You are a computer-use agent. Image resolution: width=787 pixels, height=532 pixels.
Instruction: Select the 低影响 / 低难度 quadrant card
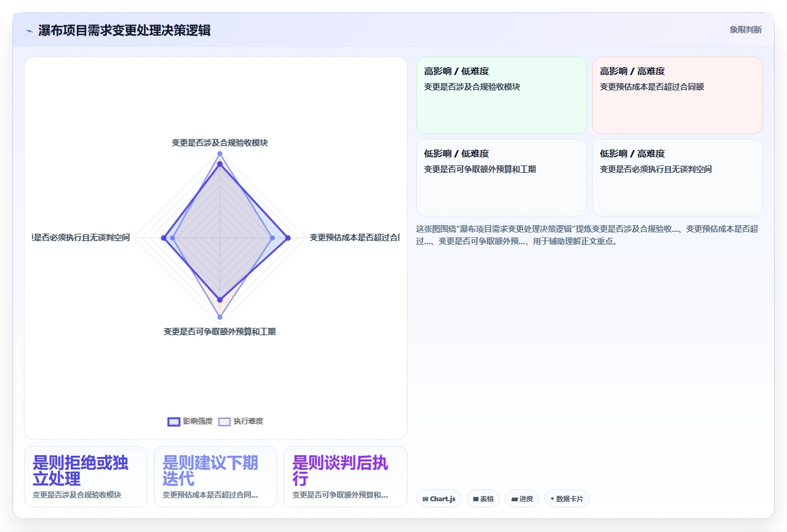click(x=502, y=178)
